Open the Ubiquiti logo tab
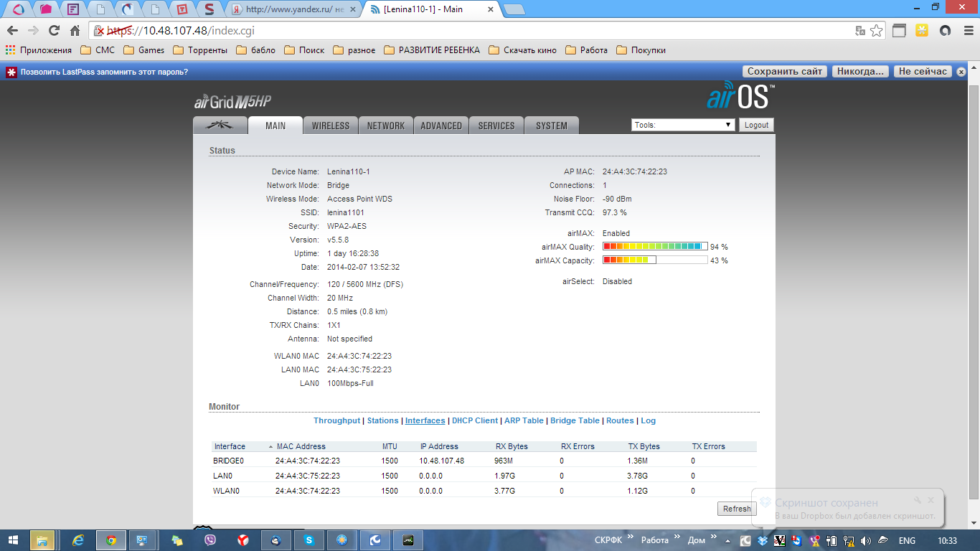 [x=220, y=125]
